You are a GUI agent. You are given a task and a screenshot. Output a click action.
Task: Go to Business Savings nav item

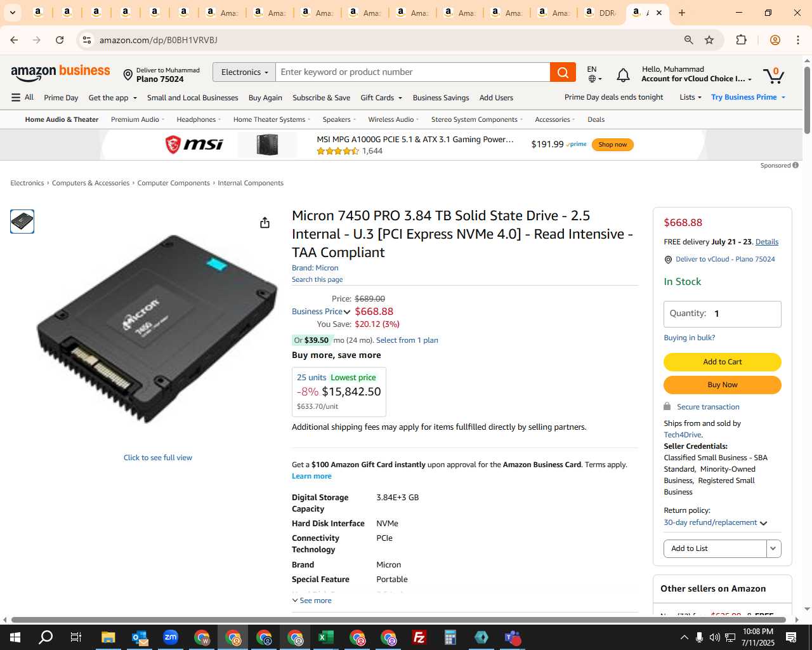tap(441, 98)
